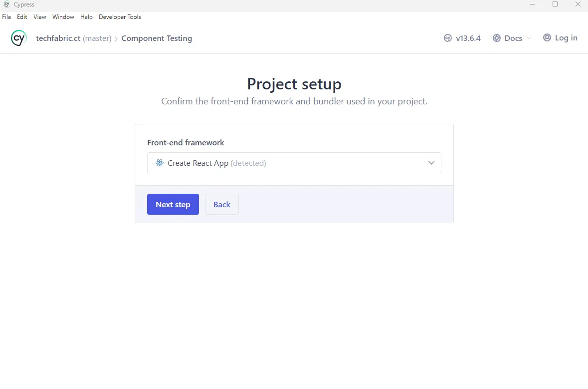Open the Developer Tools menu
The height and width of the screenshot is (389, 588).
(120, 16)
